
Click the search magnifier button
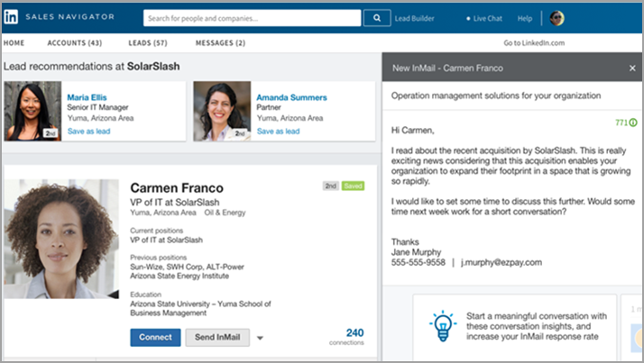pos(375,17)
